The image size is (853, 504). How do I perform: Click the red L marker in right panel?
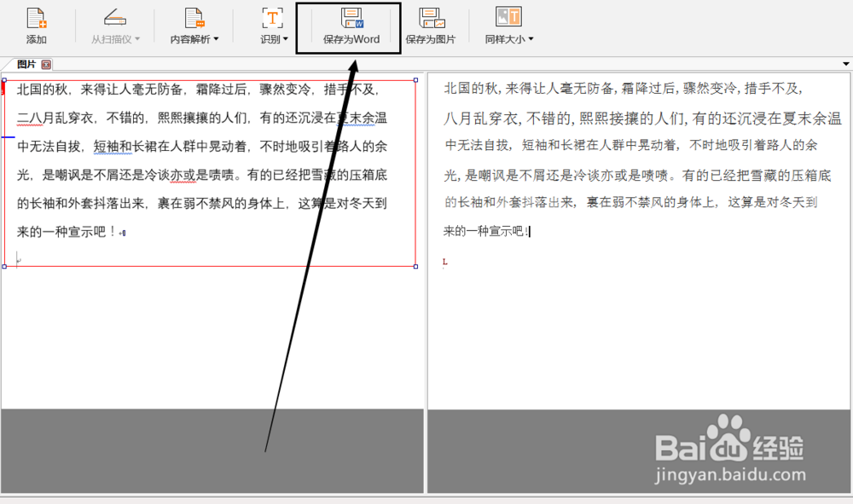(444, 263)
